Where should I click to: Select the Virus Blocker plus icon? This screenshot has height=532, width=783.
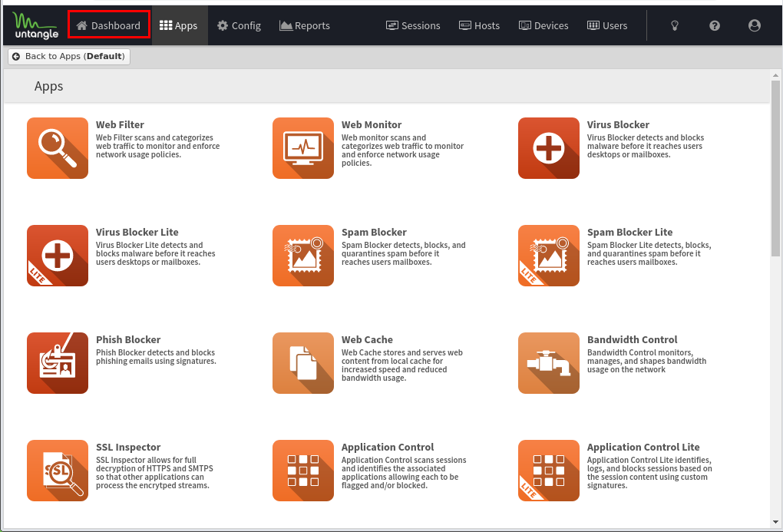point(549,148)
